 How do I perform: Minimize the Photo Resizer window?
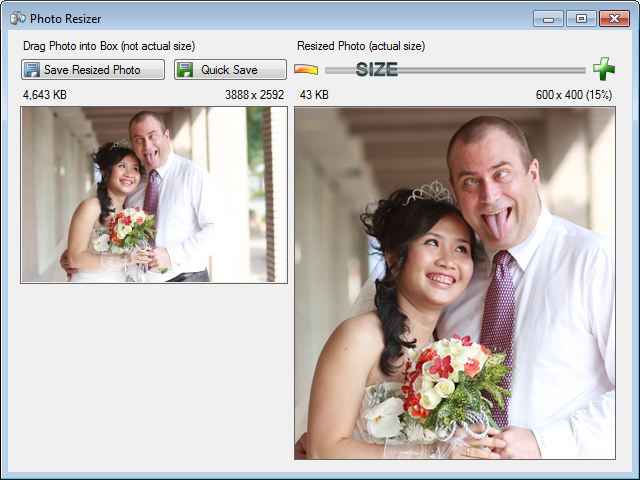(x=548, y=18)
